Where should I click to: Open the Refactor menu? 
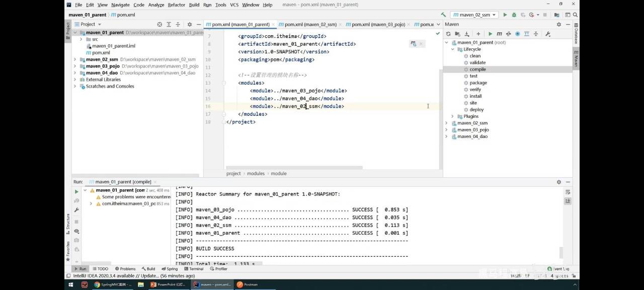click(x=176, y=5)
